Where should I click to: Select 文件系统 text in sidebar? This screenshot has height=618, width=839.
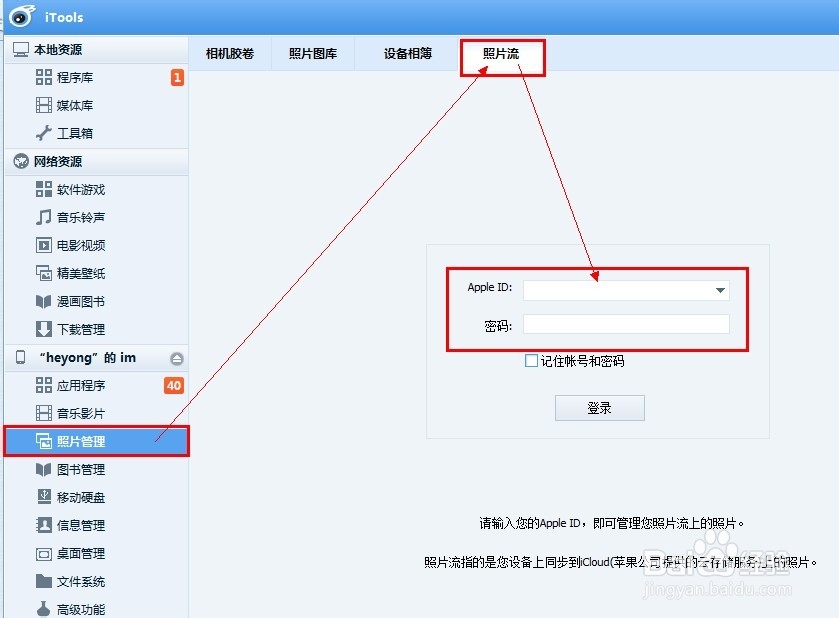[x=81, y=582]
